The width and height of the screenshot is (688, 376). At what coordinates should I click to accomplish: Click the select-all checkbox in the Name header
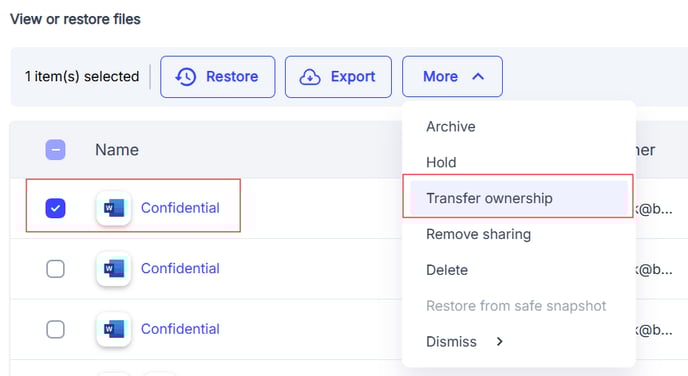point(55,150)
